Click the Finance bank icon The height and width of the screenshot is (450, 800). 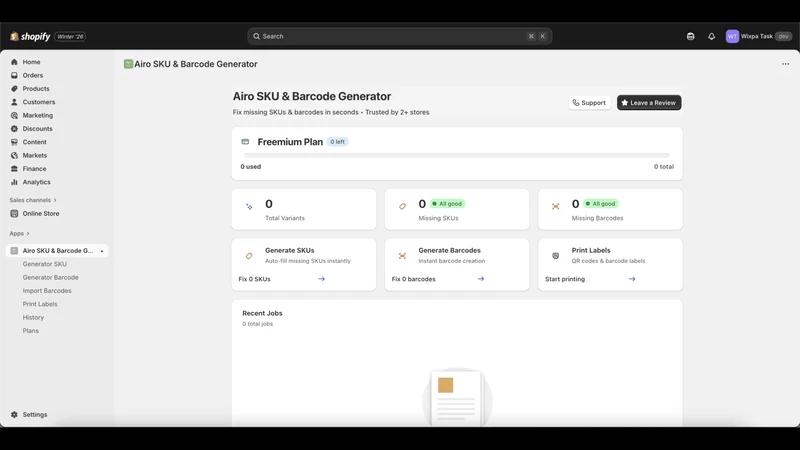[14, 168]
